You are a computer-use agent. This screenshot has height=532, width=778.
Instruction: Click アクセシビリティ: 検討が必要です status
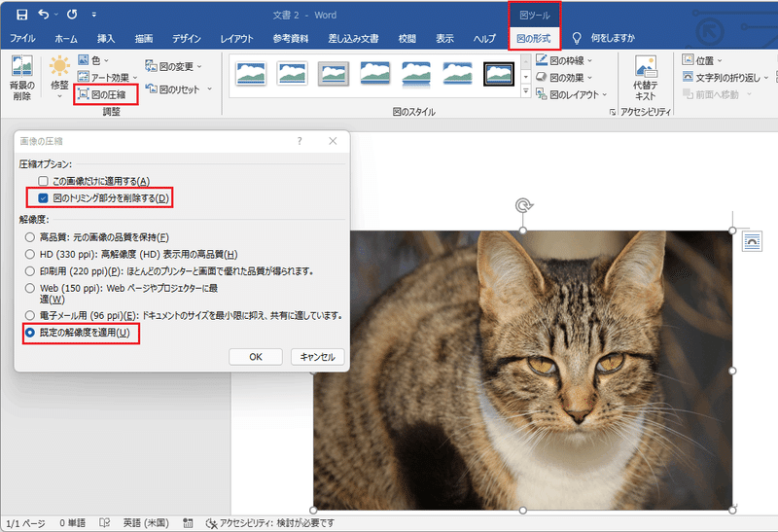click(x=270, y=523)
